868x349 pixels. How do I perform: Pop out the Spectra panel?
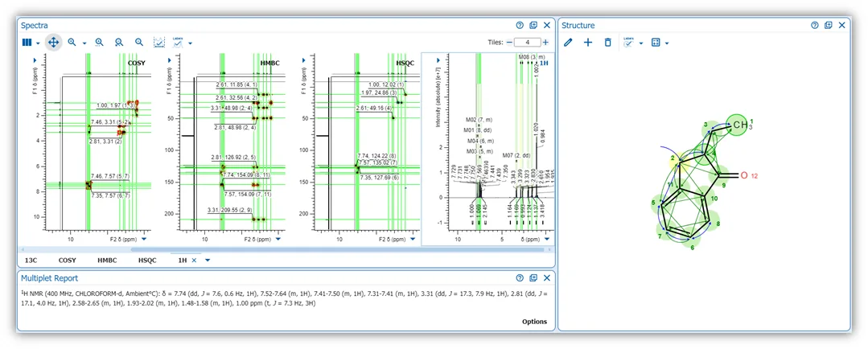(x=533, y=25)
